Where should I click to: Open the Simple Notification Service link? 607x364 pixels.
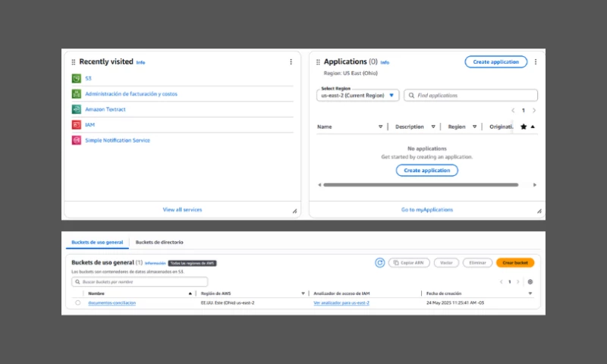(118, 140)
